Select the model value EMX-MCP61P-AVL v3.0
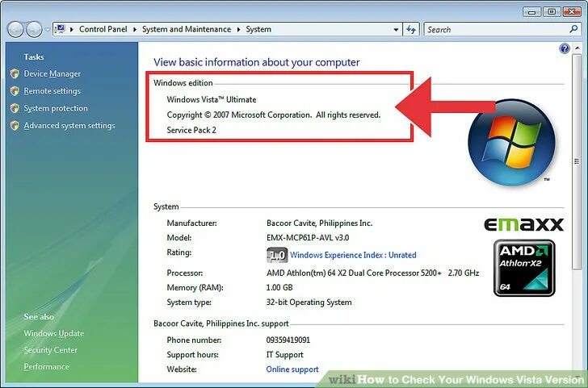Screen dimensions: 588x388 pos(308,238)
